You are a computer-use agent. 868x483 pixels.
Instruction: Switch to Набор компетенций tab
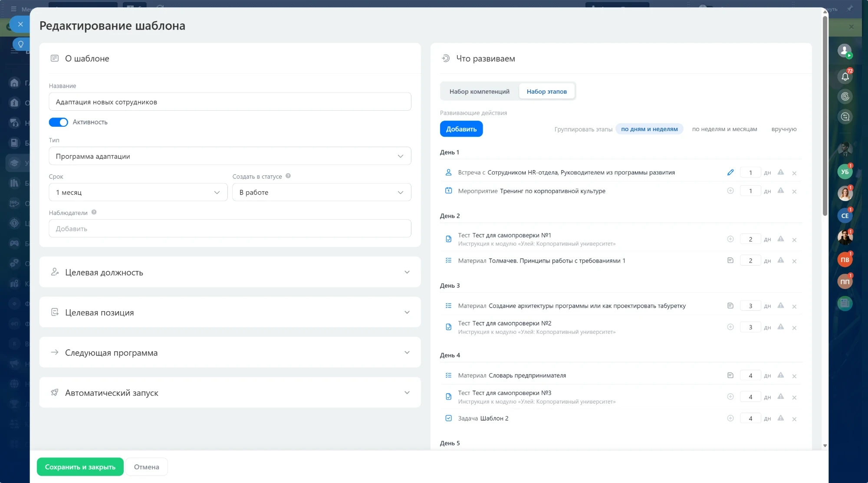[x=479, y=92]
